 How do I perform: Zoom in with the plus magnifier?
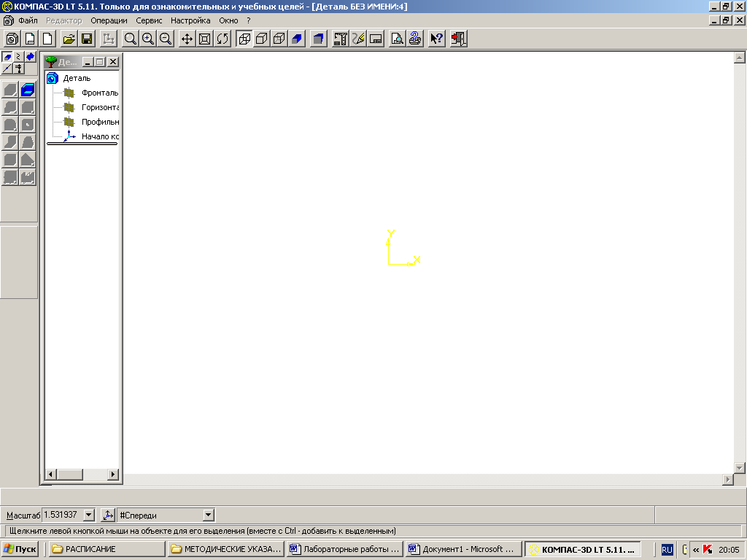[x=147, y=39]
